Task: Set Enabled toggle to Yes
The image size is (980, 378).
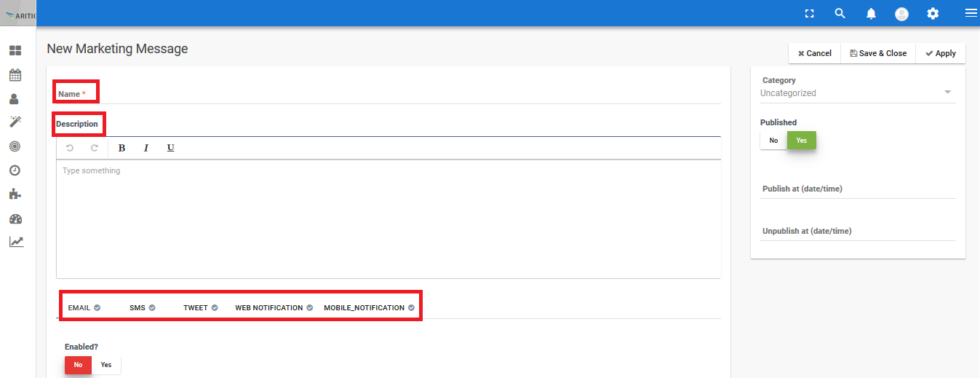Action: pyautogui.click(x=106, y=365)
